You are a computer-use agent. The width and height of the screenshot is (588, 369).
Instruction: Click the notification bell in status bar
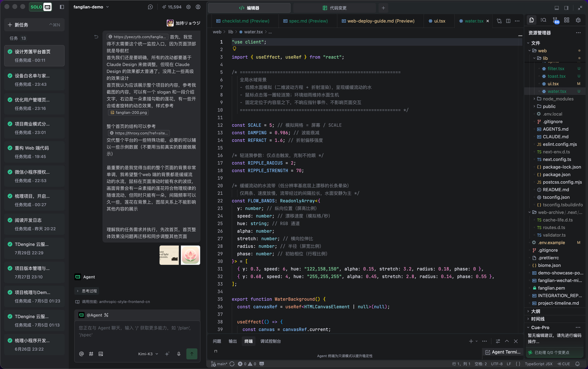point(578,364)
